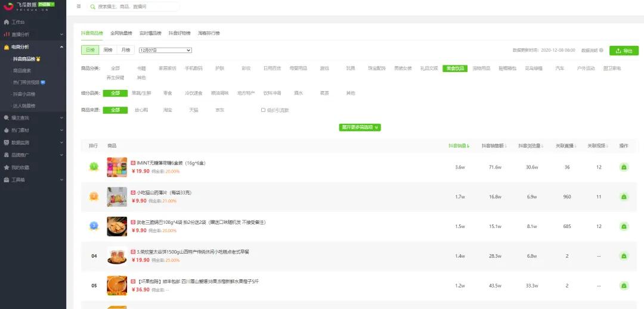This screenshot has height=309, width=644.
Task: Select 淘宝 as product source
Action: pos(168,110)
